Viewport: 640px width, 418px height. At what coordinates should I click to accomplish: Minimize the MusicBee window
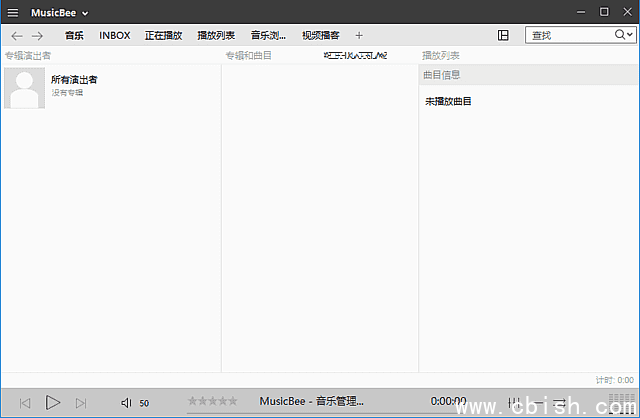coord(581,12)
